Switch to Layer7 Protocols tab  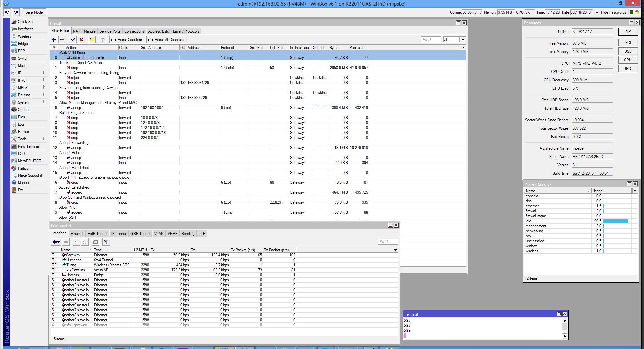186,31
